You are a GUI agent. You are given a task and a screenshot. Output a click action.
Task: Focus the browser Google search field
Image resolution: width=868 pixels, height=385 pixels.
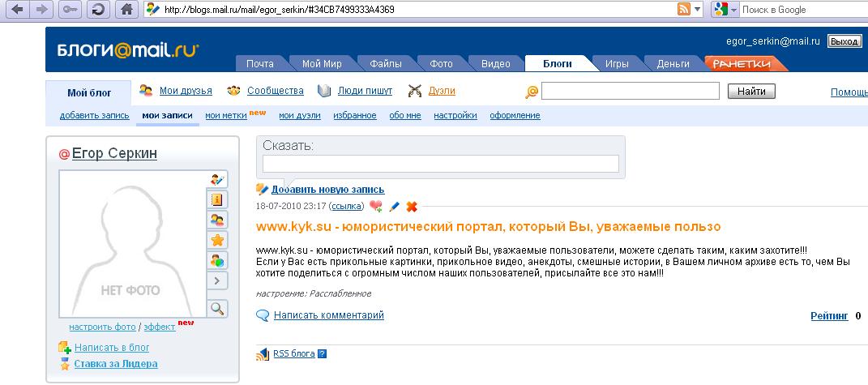(802, 10)
